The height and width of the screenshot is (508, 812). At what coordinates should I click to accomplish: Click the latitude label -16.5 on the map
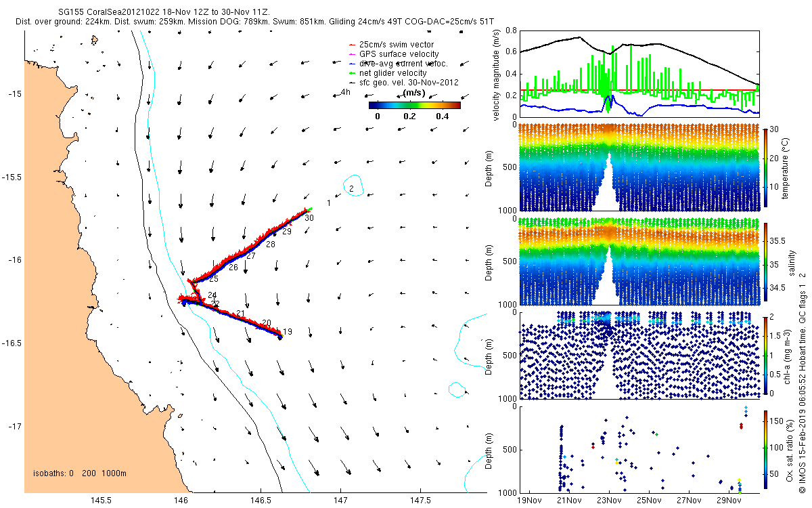click(13, 343)
